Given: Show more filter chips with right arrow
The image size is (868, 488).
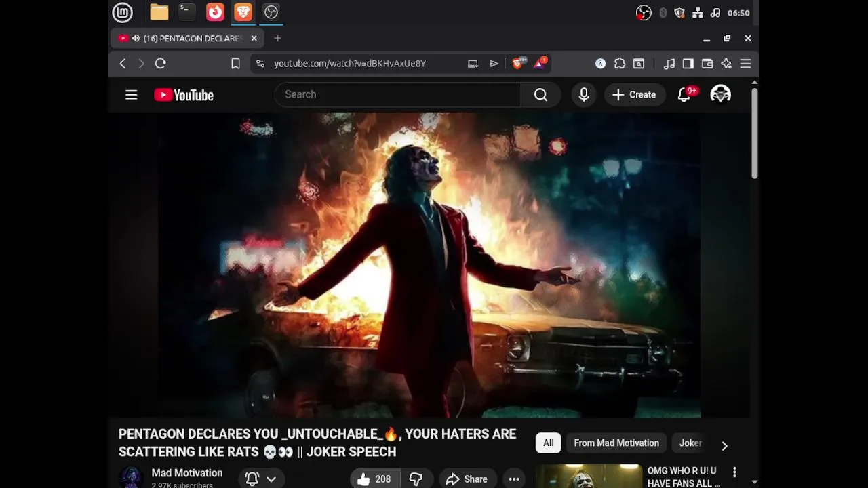Looking at the screenshot, I should coord(724,445).
